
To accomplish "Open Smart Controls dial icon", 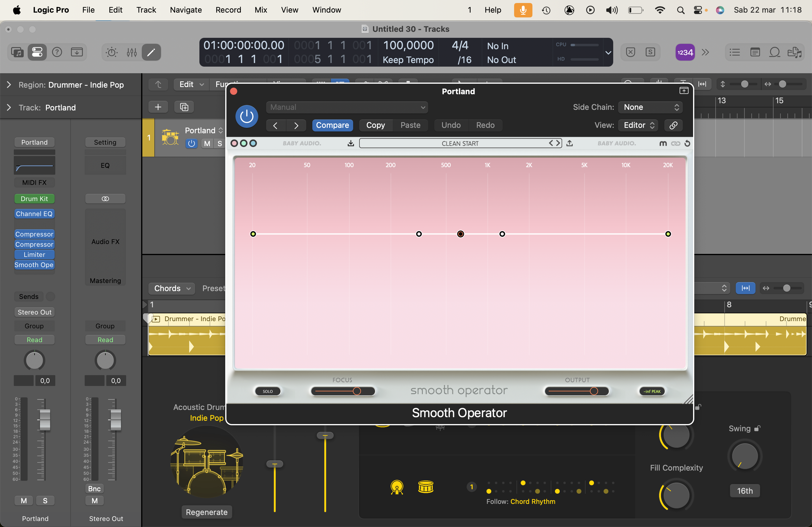I will 112,52.
